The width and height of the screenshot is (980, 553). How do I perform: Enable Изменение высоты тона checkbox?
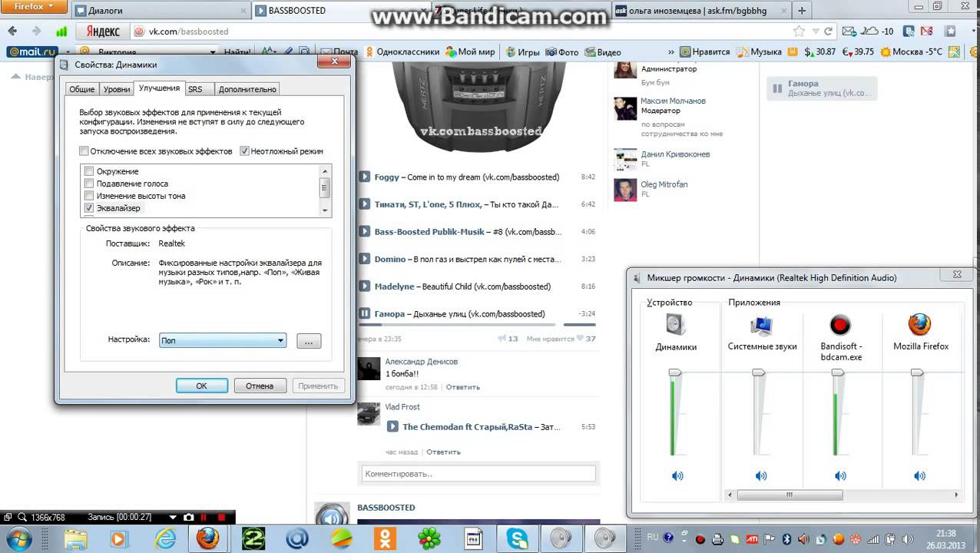[x=89, y=196]
